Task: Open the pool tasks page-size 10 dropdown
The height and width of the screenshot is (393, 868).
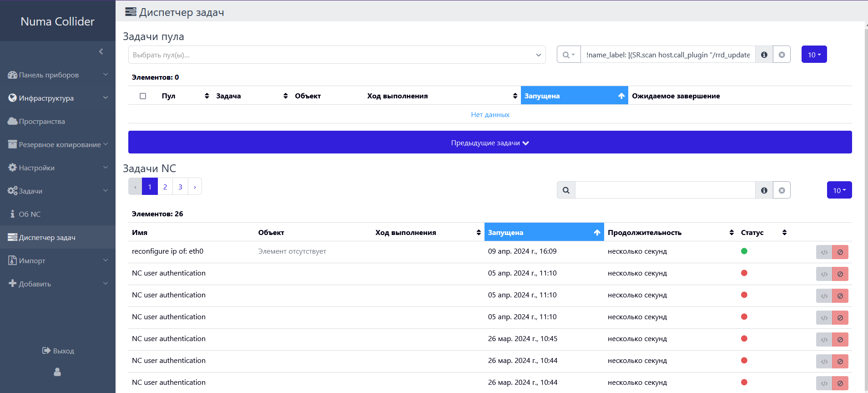Action: tap(814, 55)
